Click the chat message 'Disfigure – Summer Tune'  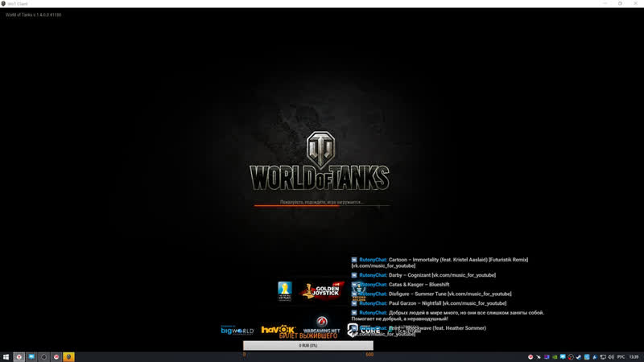click(431, 294)
